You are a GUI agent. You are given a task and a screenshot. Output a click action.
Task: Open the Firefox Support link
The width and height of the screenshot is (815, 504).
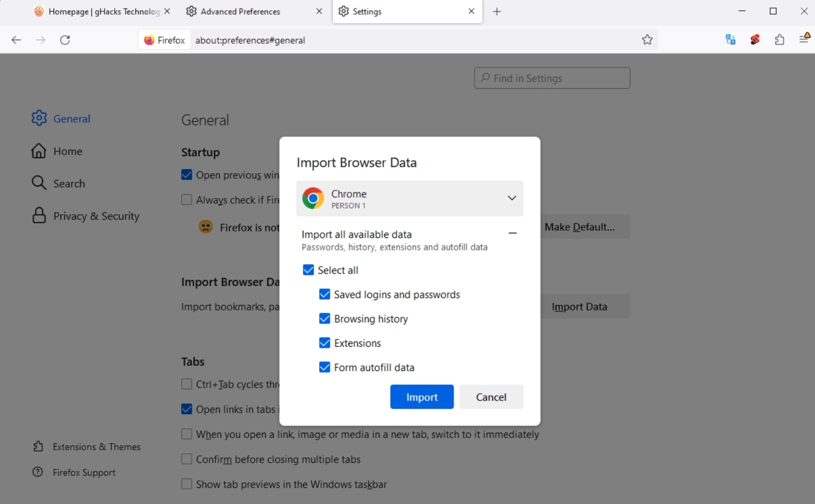(74, 472)
